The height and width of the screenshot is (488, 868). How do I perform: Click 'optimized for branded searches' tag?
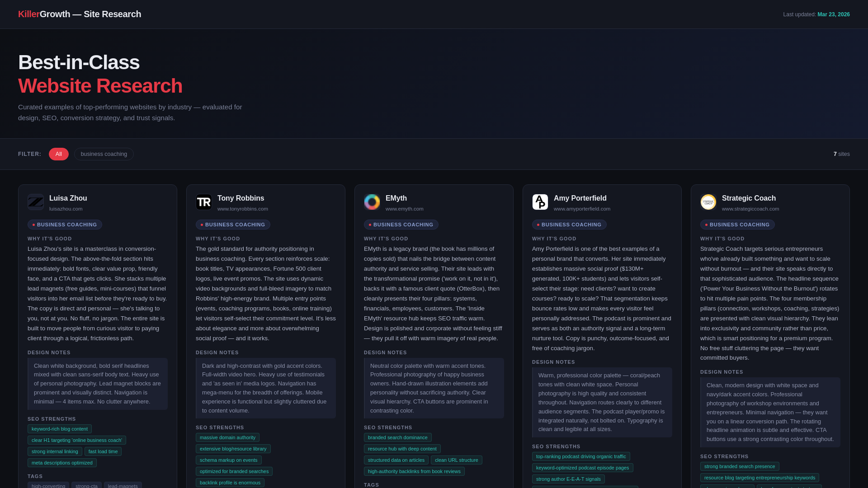click(x=234, y=471)
